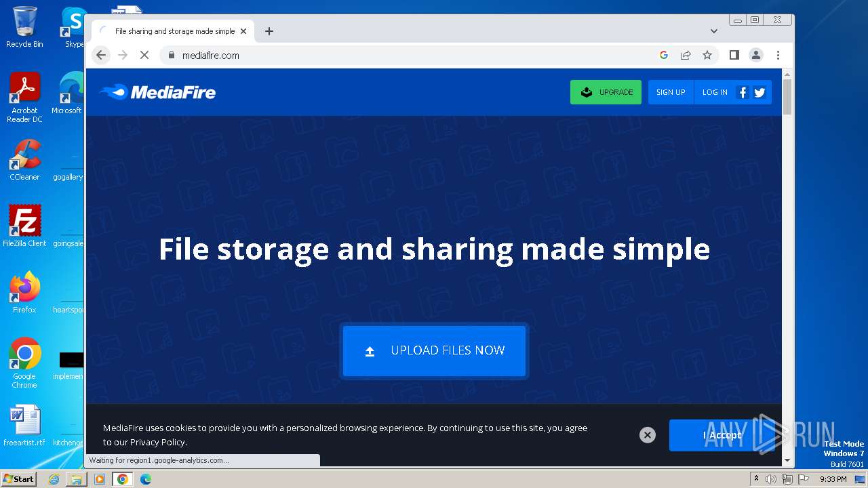This screenshot has width=868, height=488.
Task: Select the freeartist.rtf desktop file
Action: [x=24, y=426]
